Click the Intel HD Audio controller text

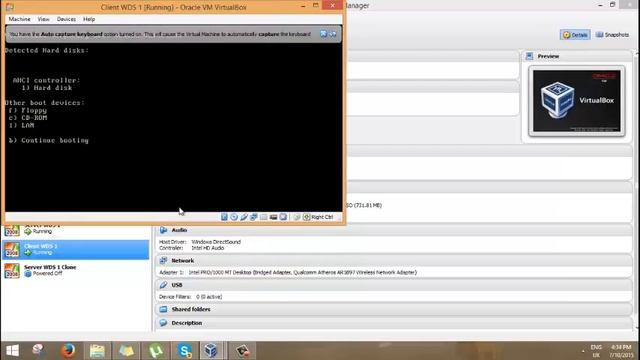tap(207, 248)
